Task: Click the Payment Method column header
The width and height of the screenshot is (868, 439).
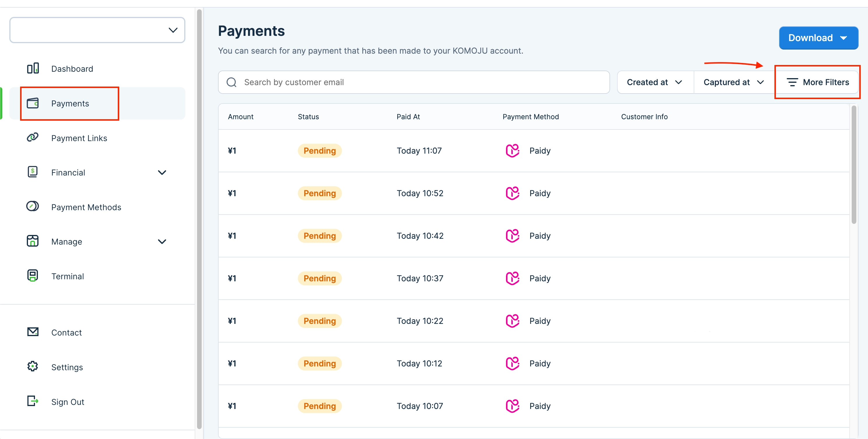Action: click(x=531, y=117)
